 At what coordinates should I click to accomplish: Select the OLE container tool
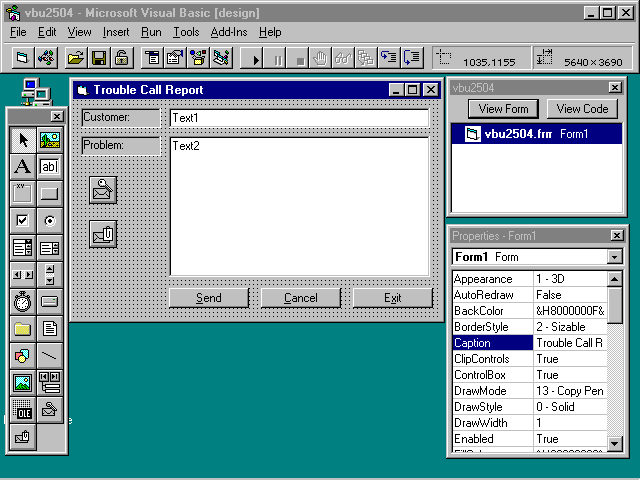point(22,409)
